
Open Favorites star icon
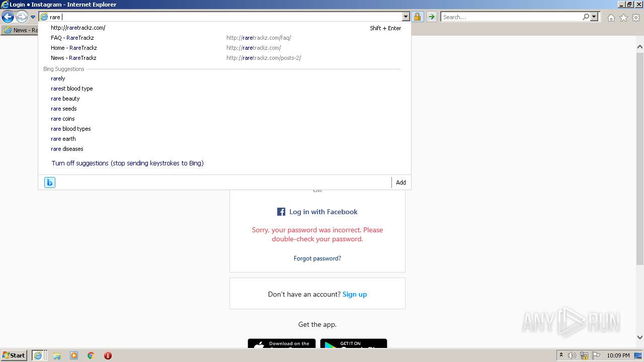click(x=623, y=18)
